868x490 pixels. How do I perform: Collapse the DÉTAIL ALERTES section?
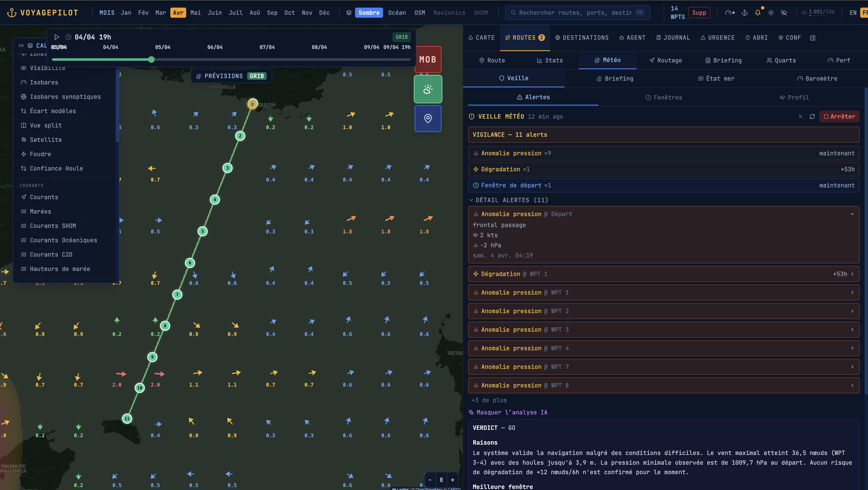(509, 200)
